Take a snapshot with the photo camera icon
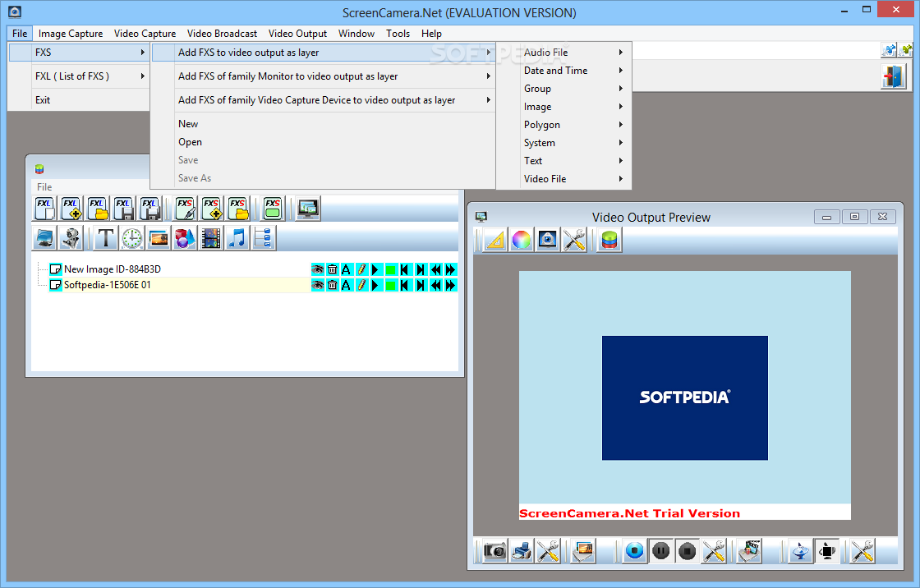 point(495,551)
